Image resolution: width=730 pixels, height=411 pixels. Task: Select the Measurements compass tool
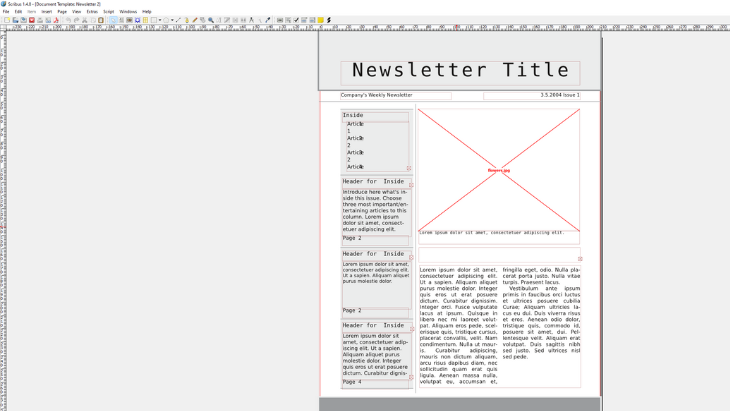pos(251,20)
